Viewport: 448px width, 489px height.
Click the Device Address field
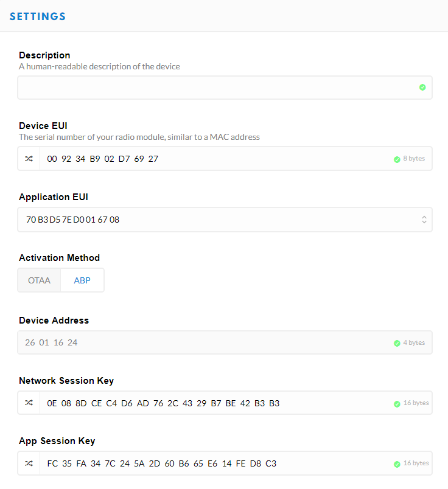click(x=201, y=342)
